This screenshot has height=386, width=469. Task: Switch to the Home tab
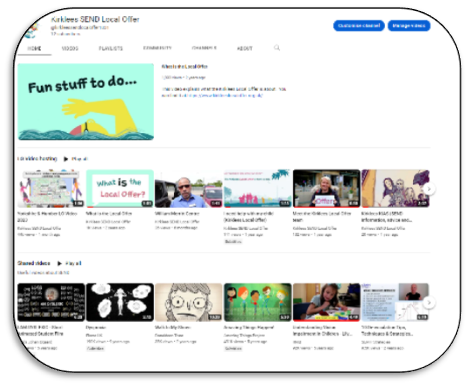coord(34,48)
